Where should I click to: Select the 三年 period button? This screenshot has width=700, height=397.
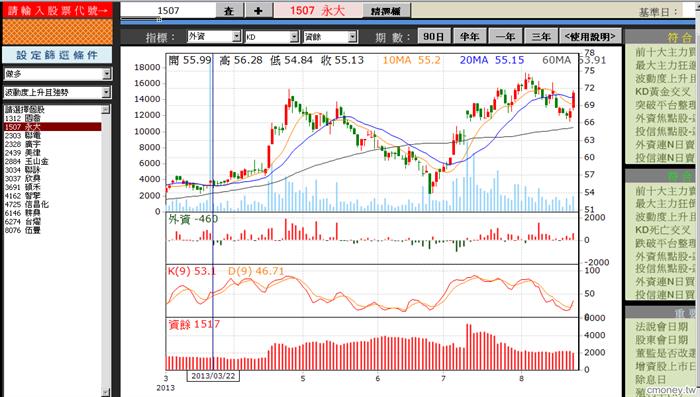coord(541,37)
